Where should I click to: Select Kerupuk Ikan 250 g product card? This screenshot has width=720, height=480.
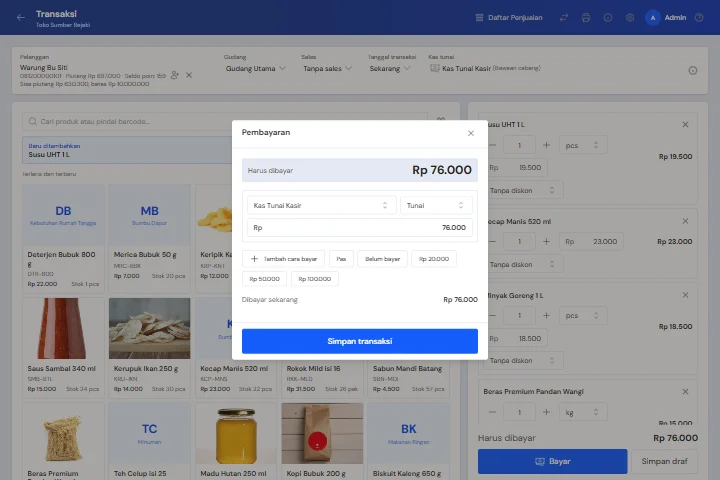pyautogui.click(x=150, y=348)
